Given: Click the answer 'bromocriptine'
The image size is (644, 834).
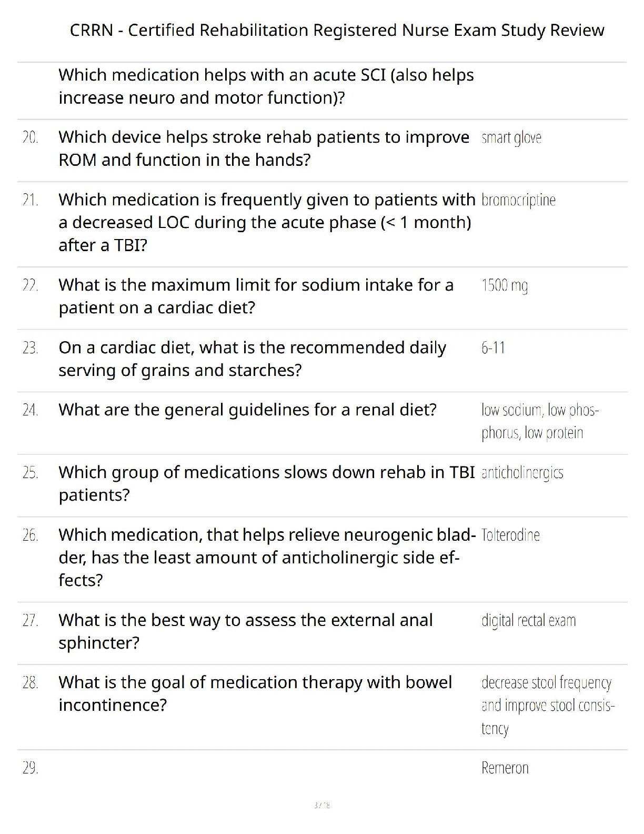Looking at the screenshot, I should [518, 200].
